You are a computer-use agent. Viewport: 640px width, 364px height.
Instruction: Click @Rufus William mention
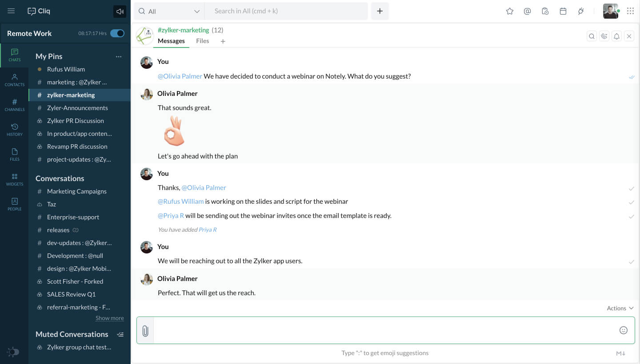(x=180, y=202)
